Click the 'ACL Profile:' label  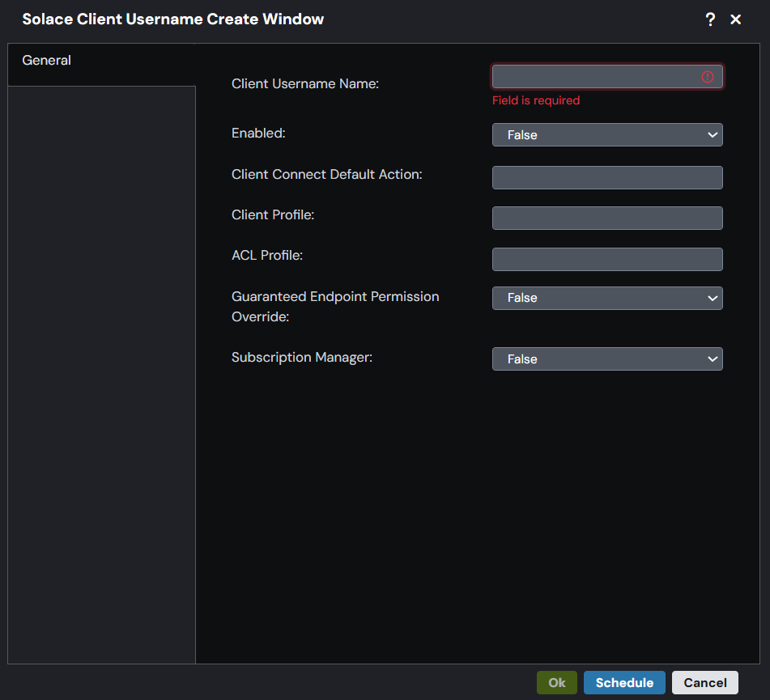267,255
